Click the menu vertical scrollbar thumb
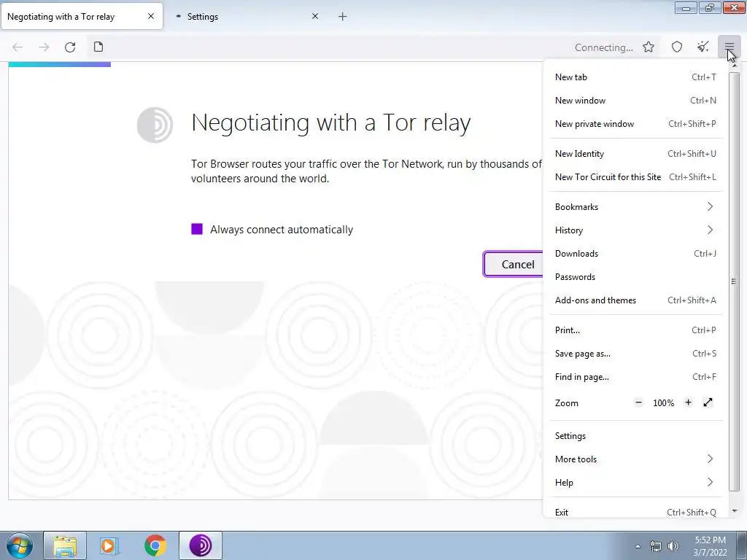The width and height of the screenshot is (747, 560). 734,281
